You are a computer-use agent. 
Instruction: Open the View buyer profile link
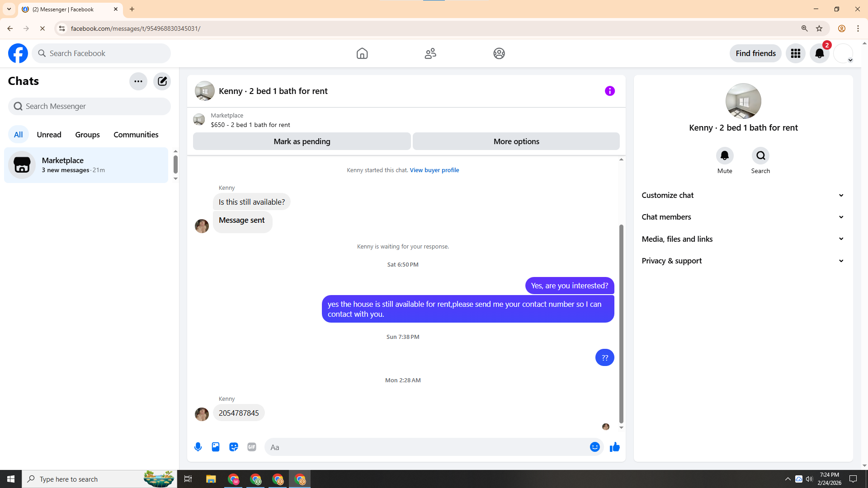click(x=434, y=170)
